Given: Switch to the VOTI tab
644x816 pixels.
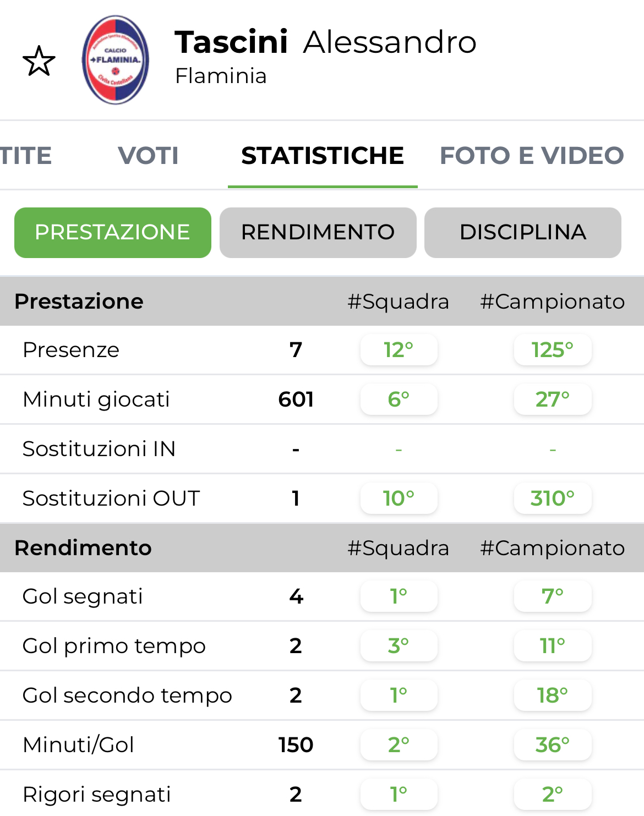Looking at the screenshot, I should click(x=148, y=156).
